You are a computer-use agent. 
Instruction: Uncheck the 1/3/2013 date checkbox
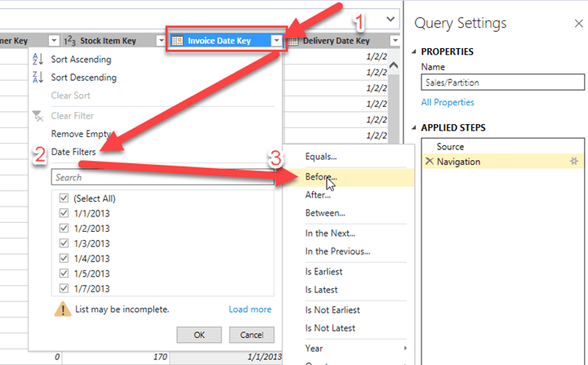[x=65, y=243]
